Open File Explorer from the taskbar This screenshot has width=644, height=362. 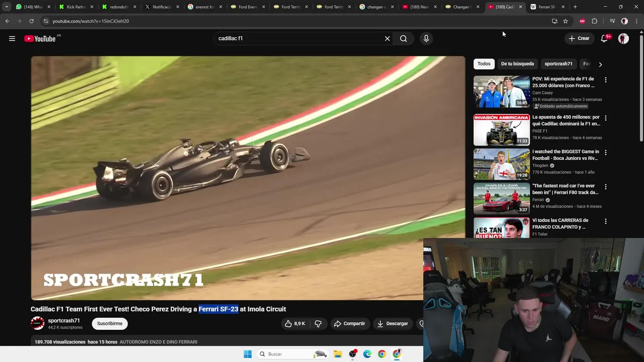pyautogui.click(x=338, y=354)
